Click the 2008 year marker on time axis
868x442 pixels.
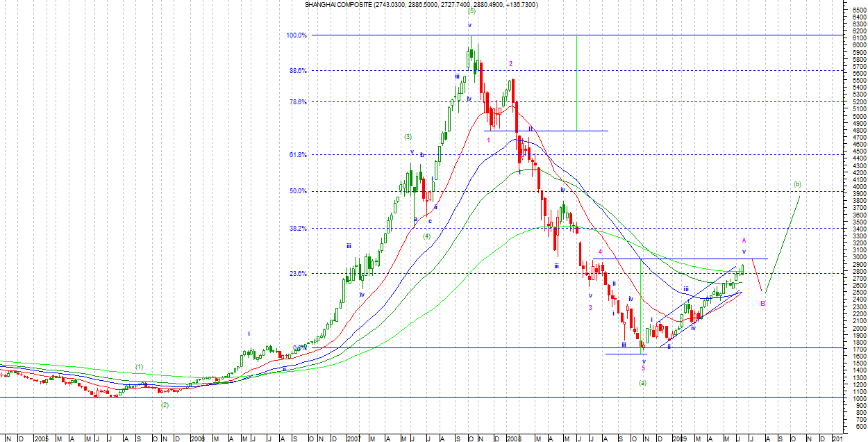(512, 439)
